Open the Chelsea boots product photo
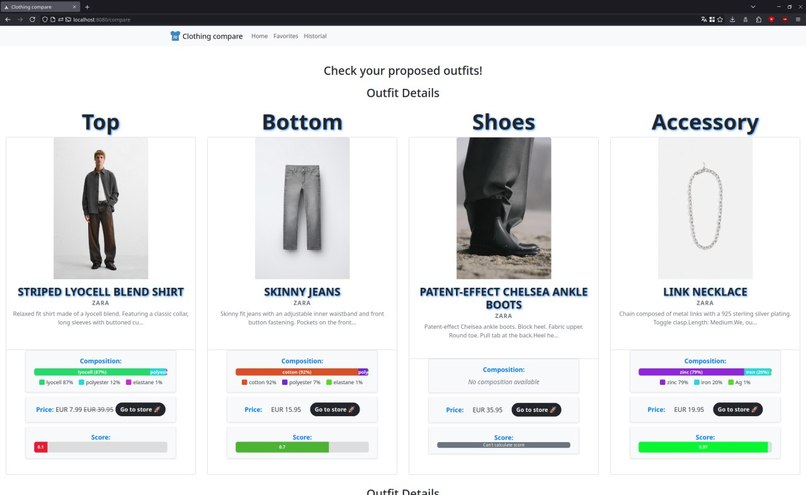806x495 pixels. tap(504, 208)
